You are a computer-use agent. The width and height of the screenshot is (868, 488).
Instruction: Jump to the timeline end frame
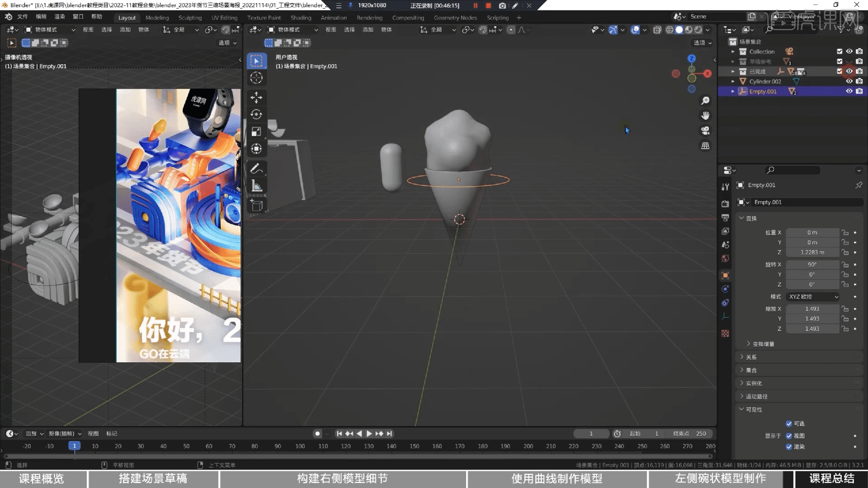[x=389, y=434]
